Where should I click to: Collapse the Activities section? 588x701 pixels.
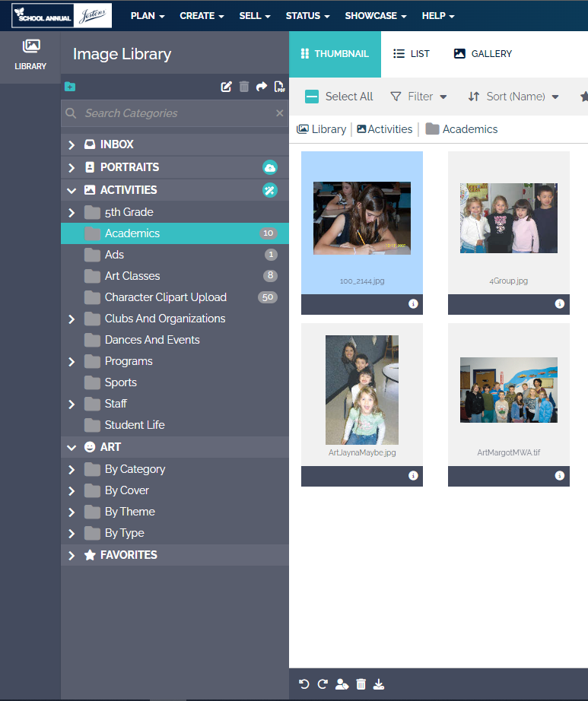tap(72, 190)
